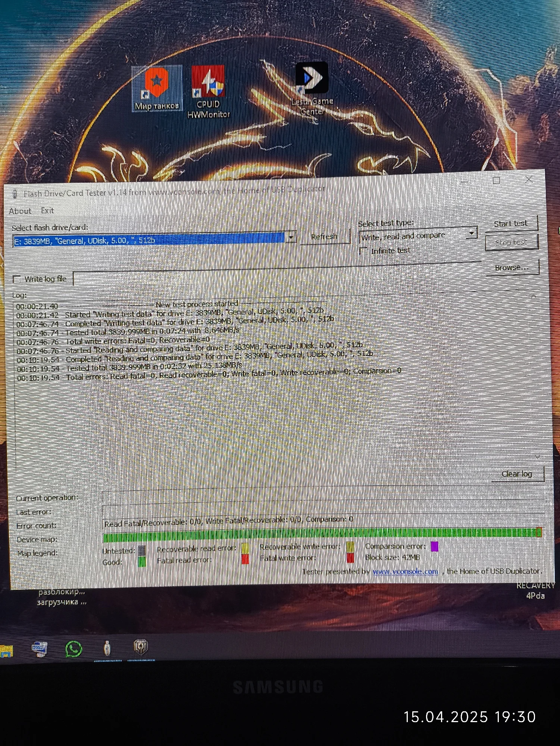This screenshot has height=746, width=560.
Task: Click the Fatal write error swatch
Action: [x=350, y=558]
